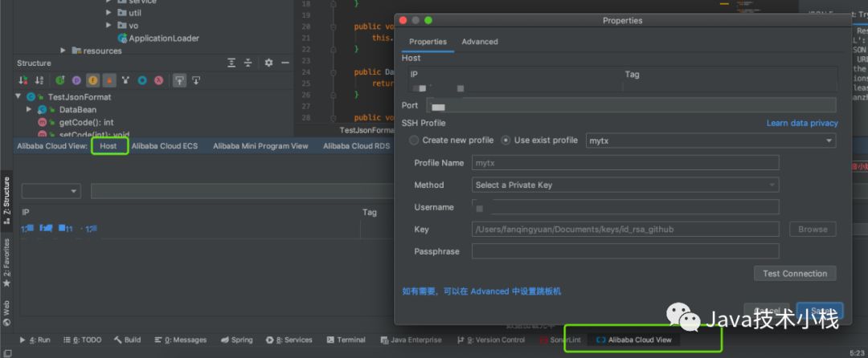
Task: Open the TODO tool window
Action: tap(83, 340)
